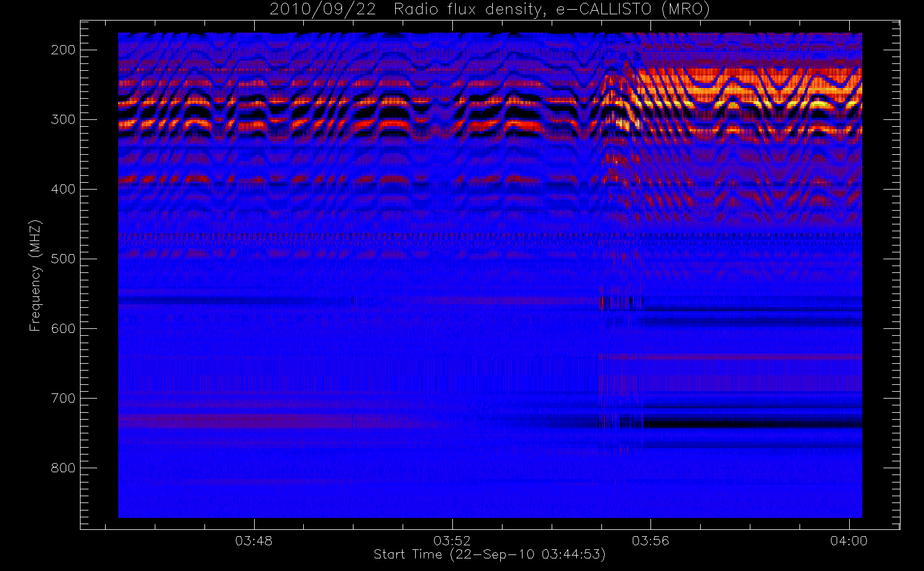
Task: Click the 700 frequency tick label
Action: click(x=63, y=398)
